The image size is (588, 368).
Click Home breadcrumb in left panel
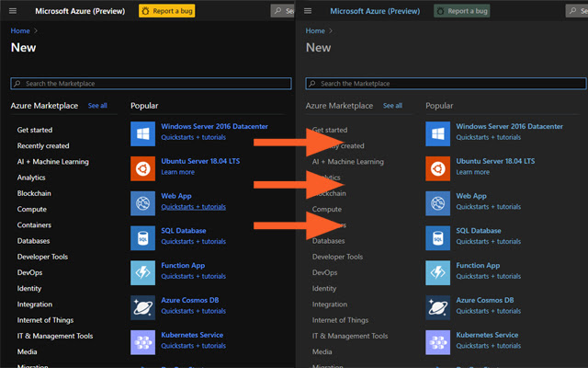[20, 30]
